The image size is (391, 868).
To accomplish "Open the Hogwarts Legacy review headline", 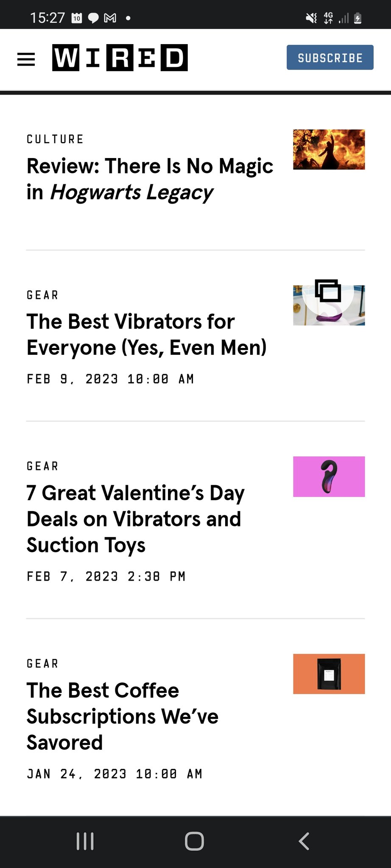I will click(150, 179).
